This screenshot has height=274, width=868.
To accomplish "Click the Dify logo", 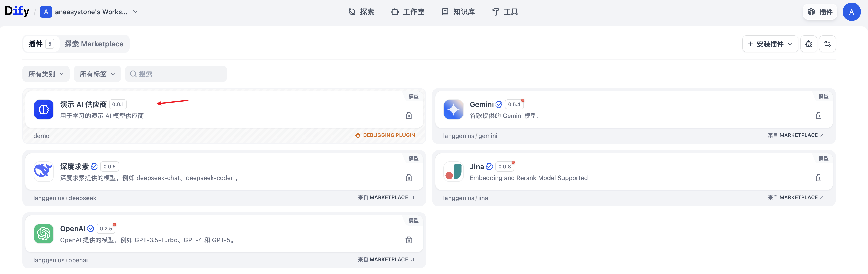I will pyautogui.click(x=17, y=11).
